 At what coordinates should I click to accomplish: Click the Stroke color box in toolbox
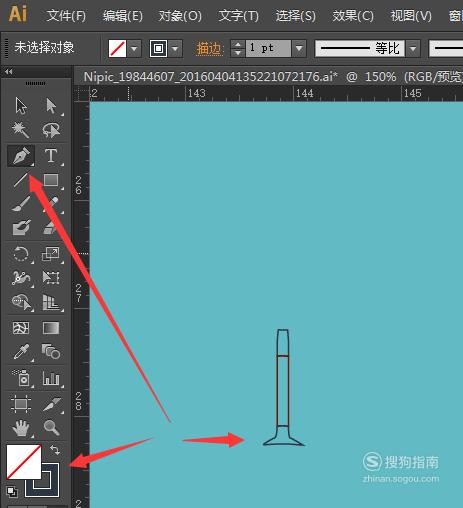pos(50,487)
